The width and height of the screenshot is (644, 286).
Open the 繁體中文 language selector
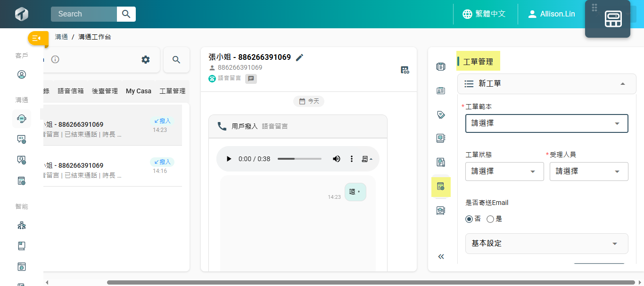tap(485, 14)
